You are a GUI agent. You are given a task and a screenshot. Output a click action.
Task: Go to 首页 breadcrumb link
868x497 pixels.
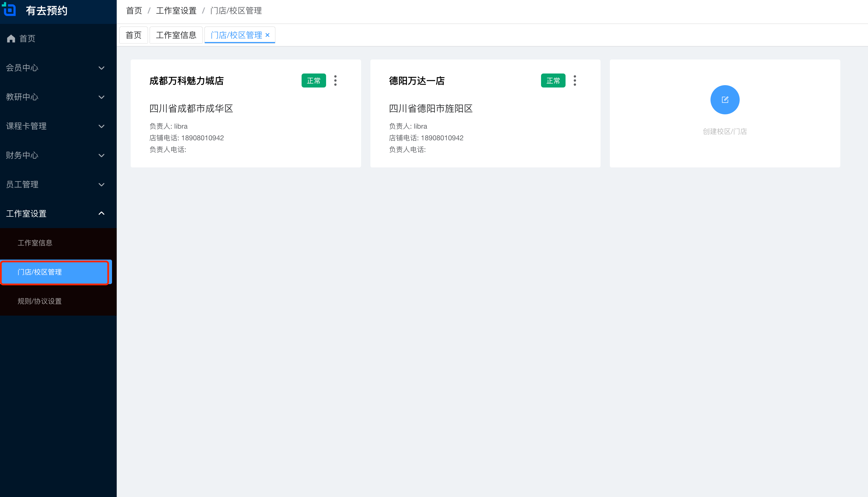pos(134,10)
